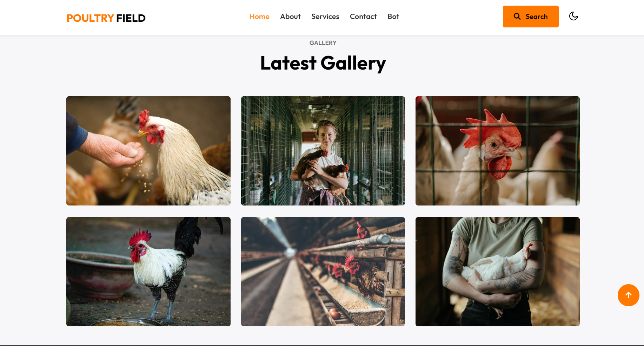Open the Bot nav link
Viewport: 644px width, 346px height.
pos(393,17)
